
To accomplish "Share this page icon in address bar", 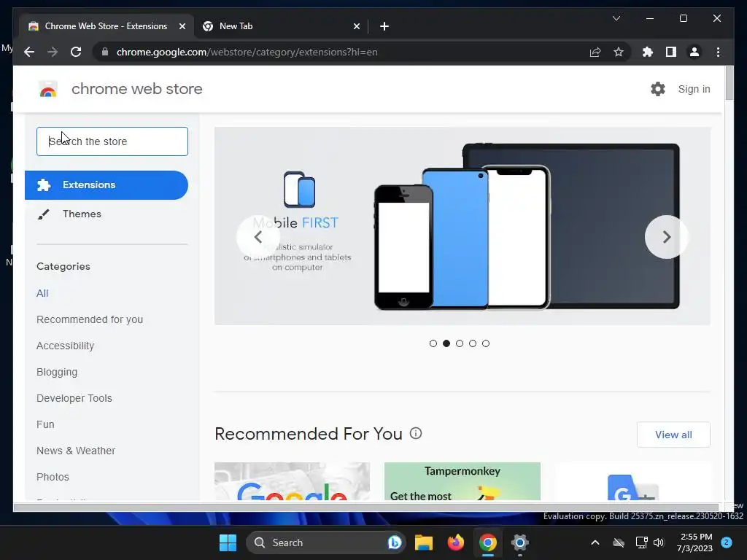I will pos(595,52).
